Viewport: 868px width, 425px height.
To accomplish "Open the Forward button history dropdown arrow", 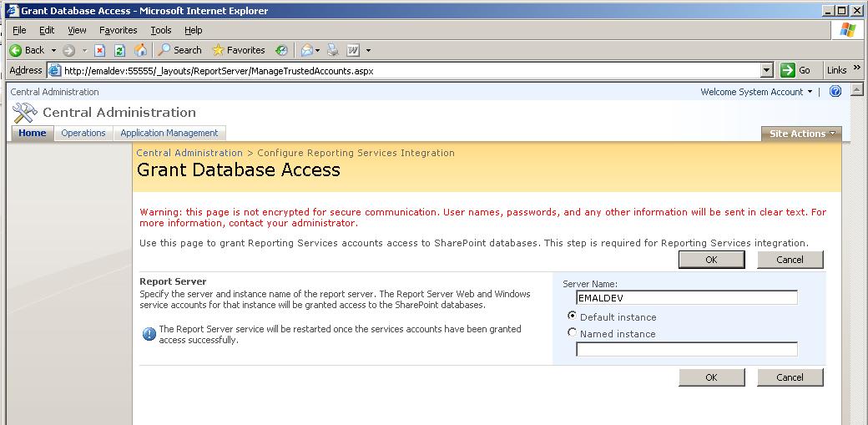I will 84,50.
